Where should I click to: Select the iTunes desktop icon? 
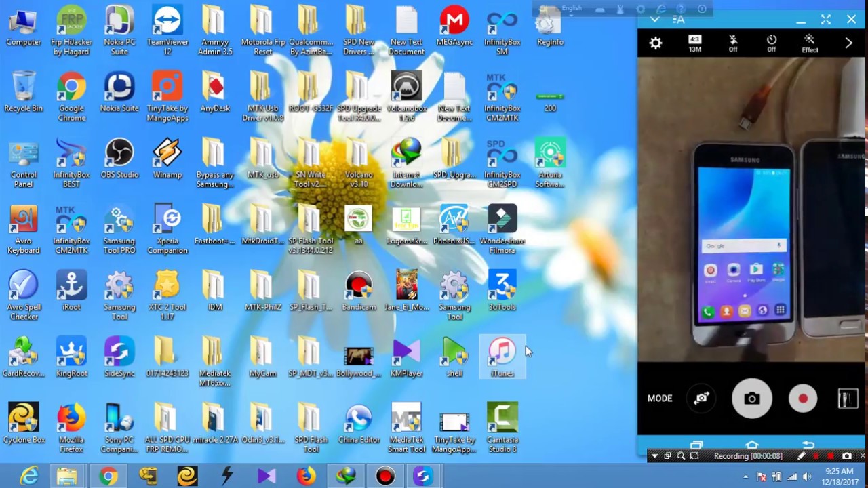coord(502,357)
